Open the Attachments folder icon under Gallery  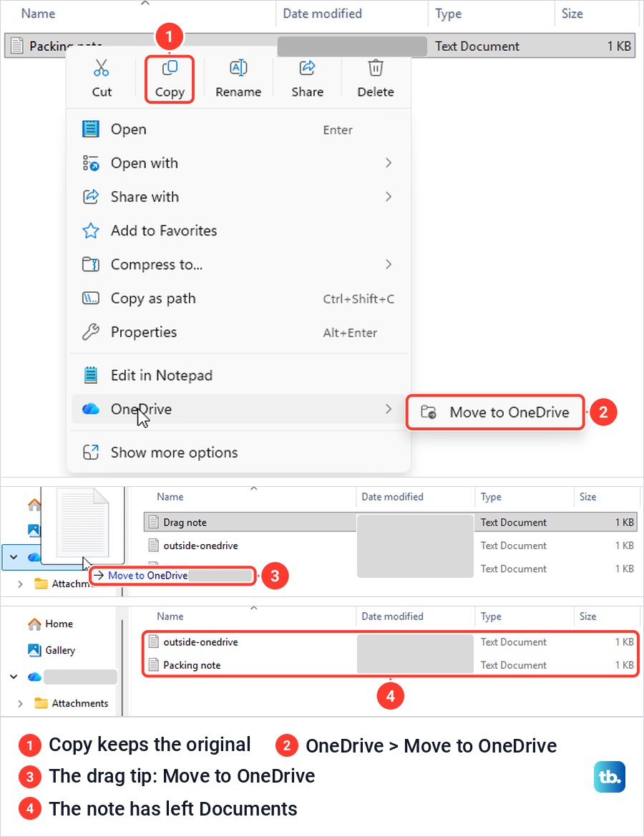(41, 703)
